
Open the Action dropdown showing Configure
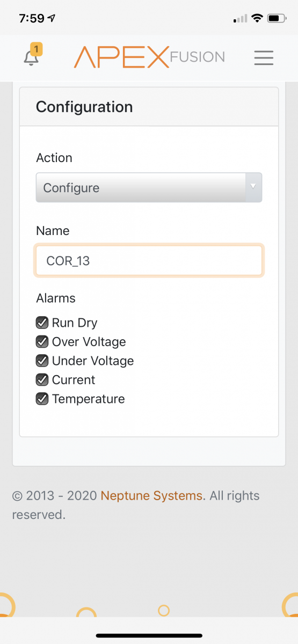click(149, 188)
